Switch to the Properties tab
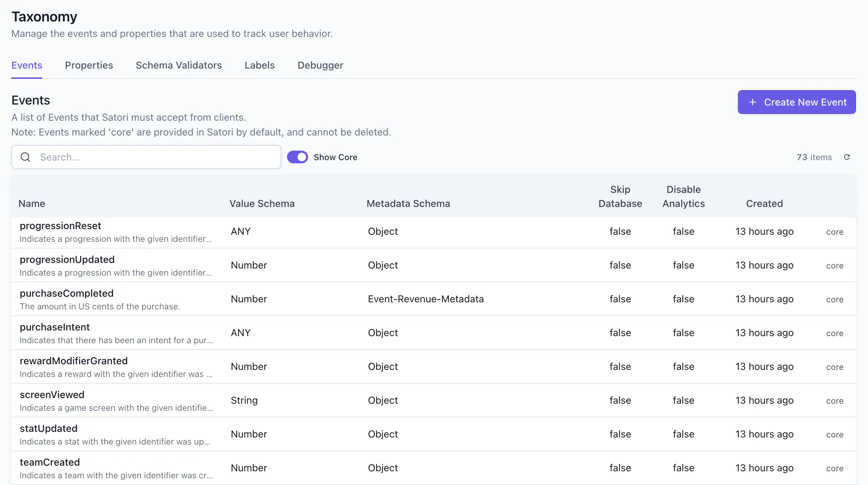Viewport: 868px width, 485px height. (89, 65)
